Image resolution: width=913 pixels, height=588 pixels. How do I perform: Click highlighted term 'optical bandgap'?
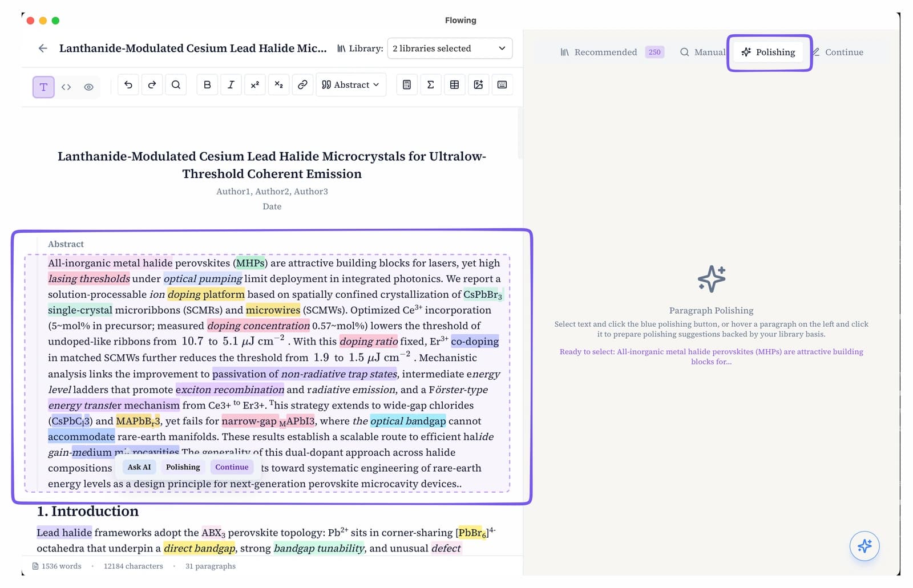point(408,421)
